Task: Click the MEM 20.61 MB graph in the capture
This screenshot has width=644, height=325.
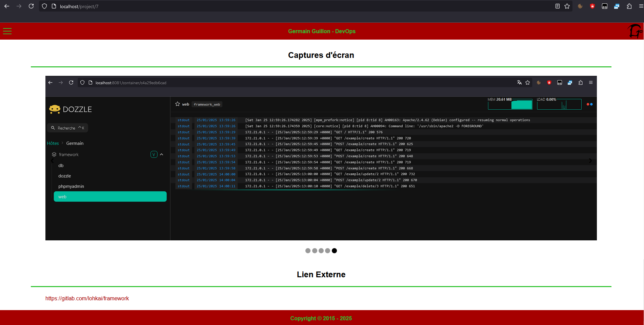Action: coord(510,104)
